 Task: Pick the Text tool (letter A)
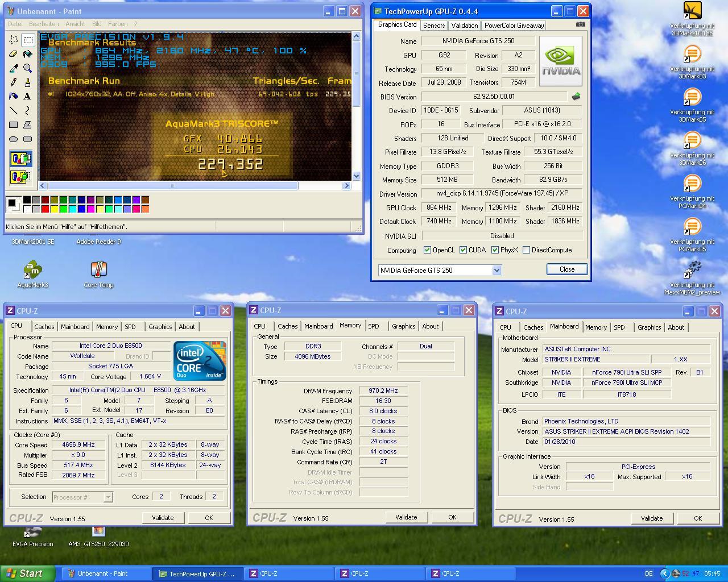pyautogui.click(x=27, y=97)
